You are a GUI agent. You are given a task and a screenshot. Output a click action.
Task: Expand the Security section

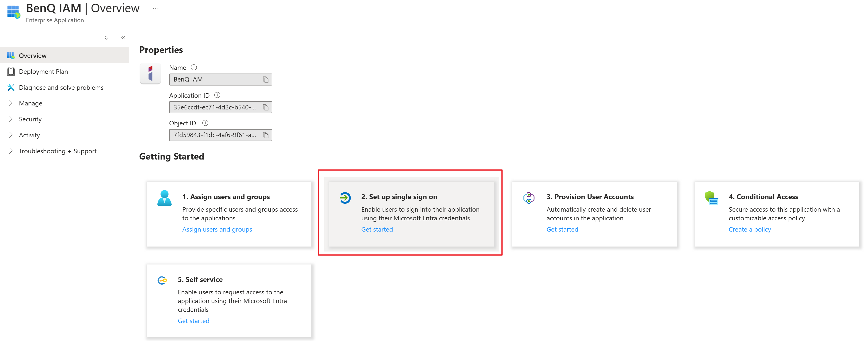(x=30, y=119)
